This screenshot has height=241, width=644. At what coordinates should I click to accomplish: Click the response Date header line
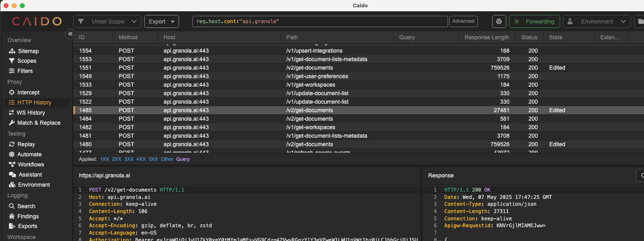point(498,197)
